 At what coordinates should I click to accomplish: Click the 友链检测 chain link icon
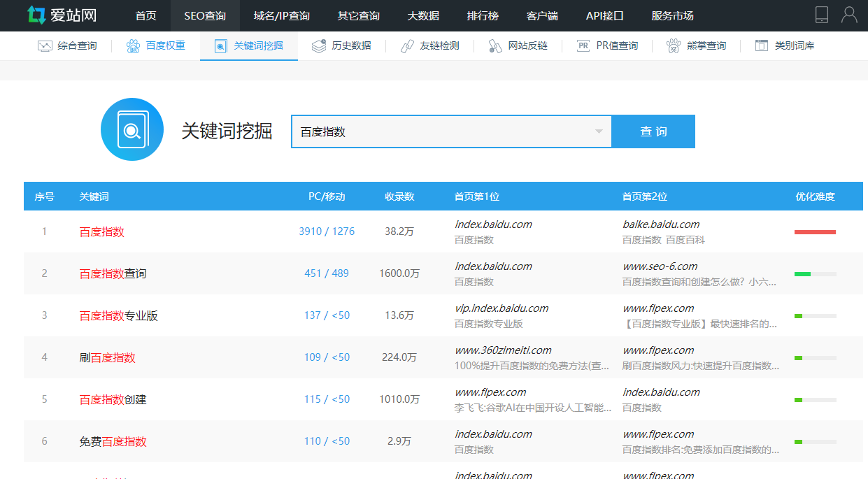pyautogui.click(x=407, y=46)
